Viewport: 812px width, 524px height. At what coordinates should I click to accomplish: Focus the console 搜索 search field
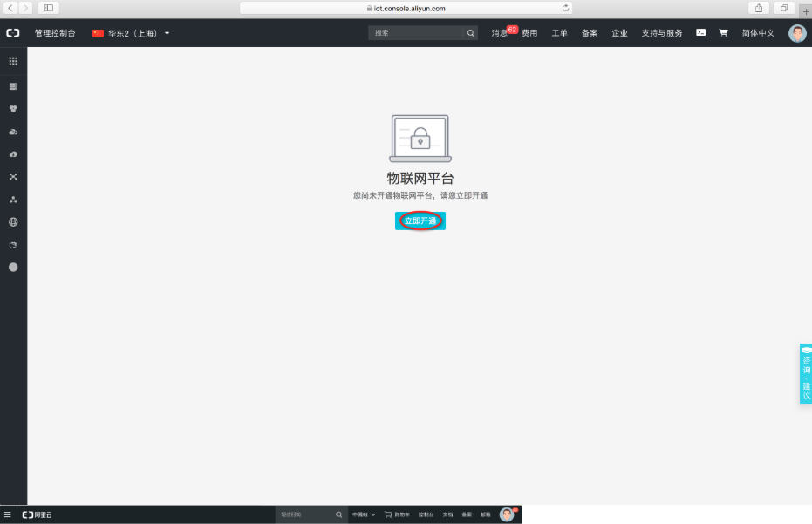click(x=416, y=33)
